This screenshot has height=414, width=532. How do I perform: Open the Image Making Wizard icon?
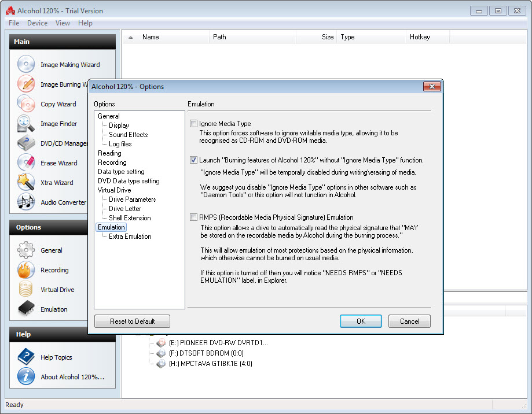coord(26,64)
